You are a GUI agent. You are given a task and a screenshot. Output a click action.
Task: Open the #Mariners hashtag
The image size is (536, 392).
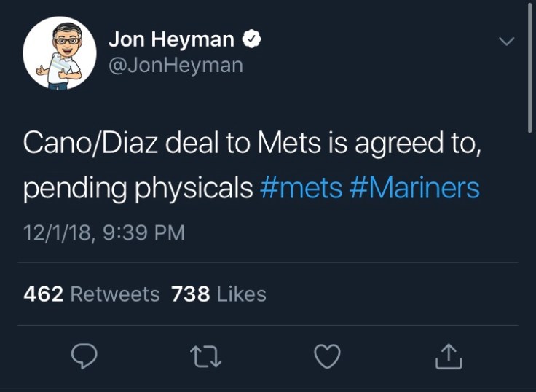click(414, 188)
